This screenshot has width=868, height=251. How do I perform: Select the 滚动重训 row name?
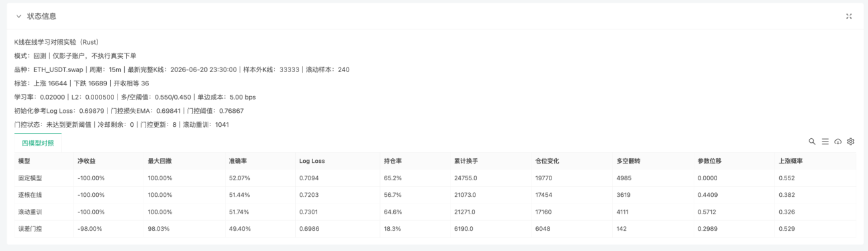[30, 212]
